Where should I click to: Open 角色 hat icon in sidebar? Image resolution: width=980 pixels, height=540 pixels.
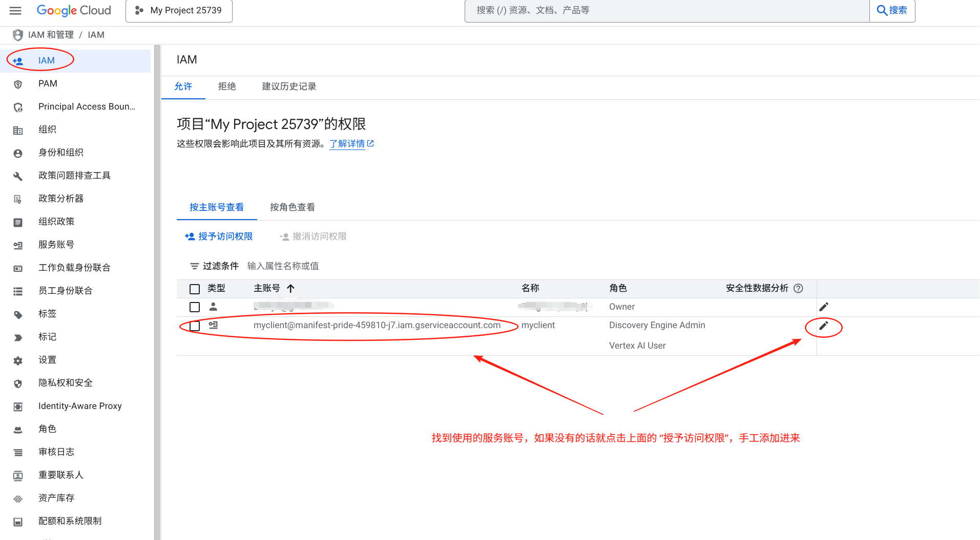pos(18,429)
